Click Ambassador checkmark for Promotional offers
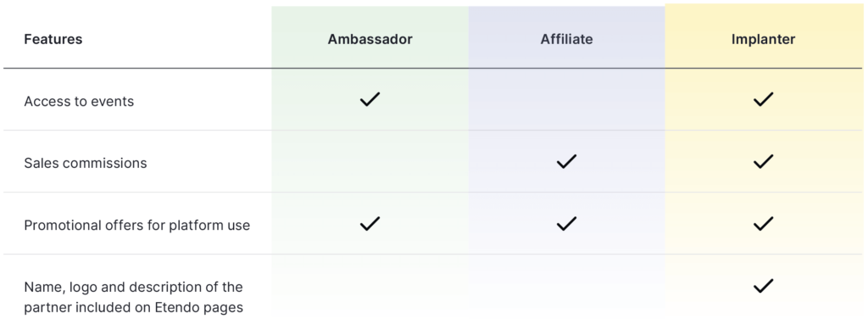 click(x=370, y=224)
